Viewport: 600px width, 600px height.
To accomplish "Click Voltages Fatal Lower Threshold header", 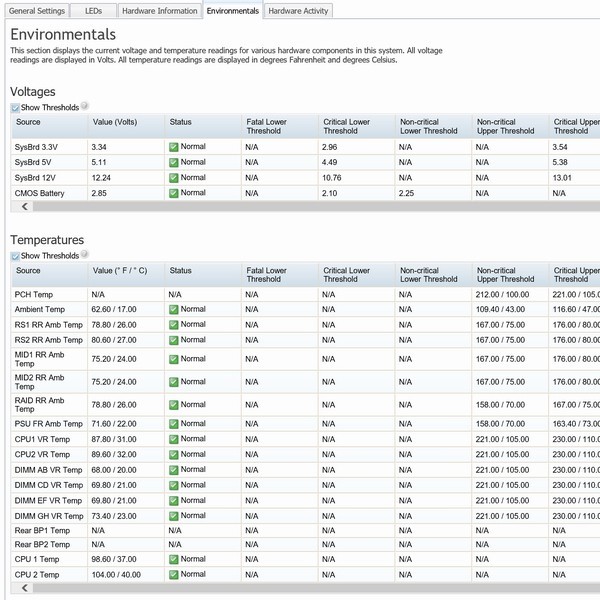I will (280, 126).
